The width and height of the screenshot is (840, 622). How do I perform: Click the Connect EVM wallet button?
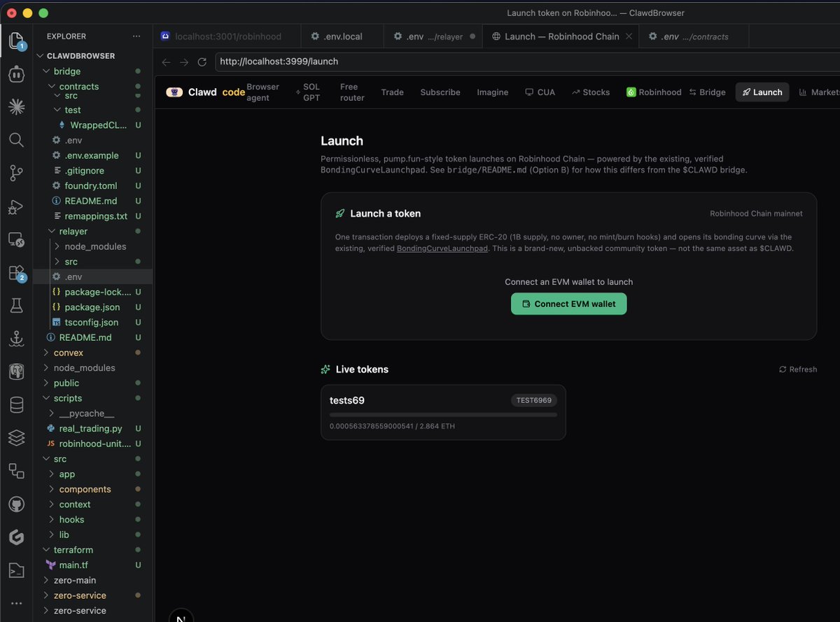568,304
